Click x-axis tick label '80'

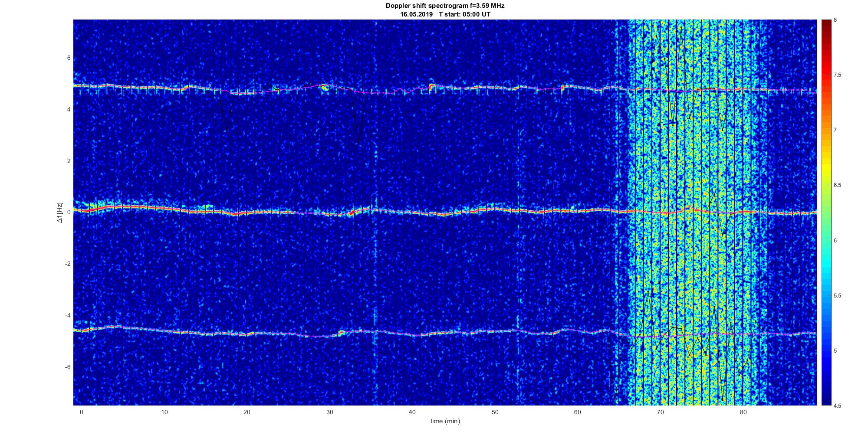(743, 412)
